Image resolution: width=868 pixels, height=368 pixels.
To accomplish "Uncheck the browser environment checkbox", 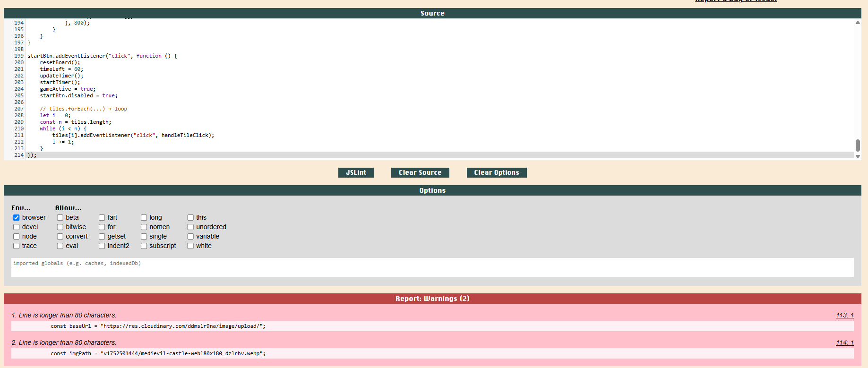I will pyautogui.click(x=17, y=218).
